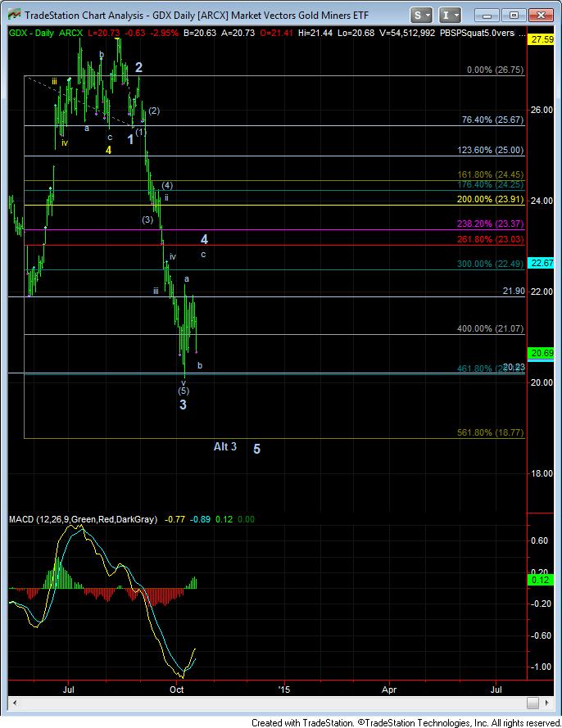
Task: Click the large 5 wave label
Action: coord(257,449)
